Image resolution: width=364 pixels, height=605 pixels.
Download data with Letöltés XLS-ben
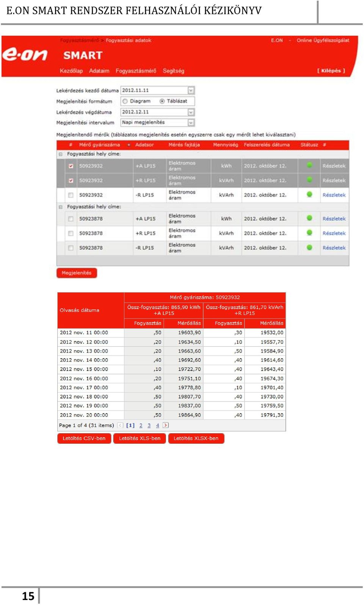(x=140, y=438)
